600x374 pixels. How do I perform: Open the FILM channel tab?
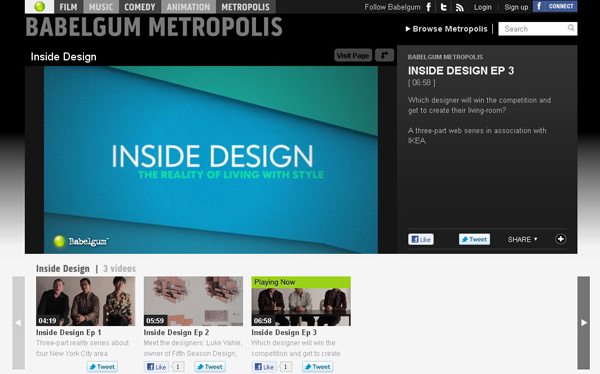click(68, 7)
